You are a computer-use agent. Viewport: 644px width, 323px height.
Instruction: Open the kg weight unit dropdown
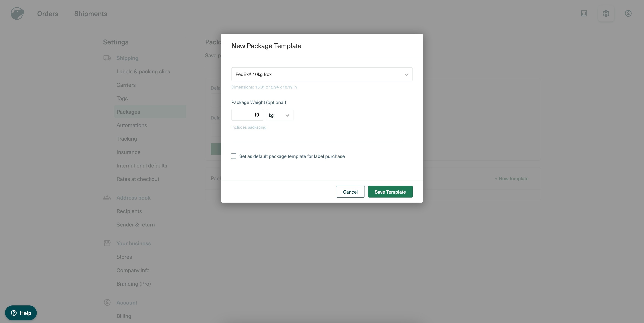click(x=279, y=115)
